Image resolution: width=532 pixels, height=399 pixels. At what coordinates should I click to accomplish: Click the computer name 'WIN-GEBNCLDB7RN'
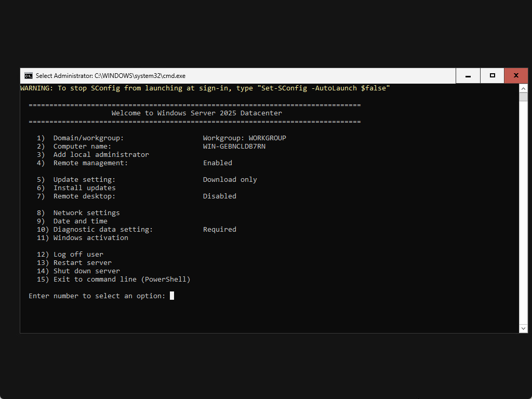point(234,146)
